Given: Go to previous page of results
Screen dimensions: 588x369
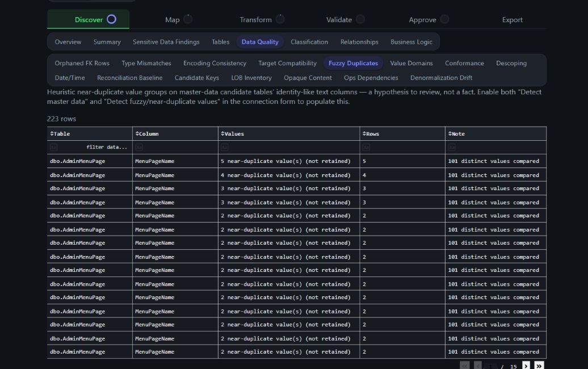Looking at the screenshot, I should 478,366.
